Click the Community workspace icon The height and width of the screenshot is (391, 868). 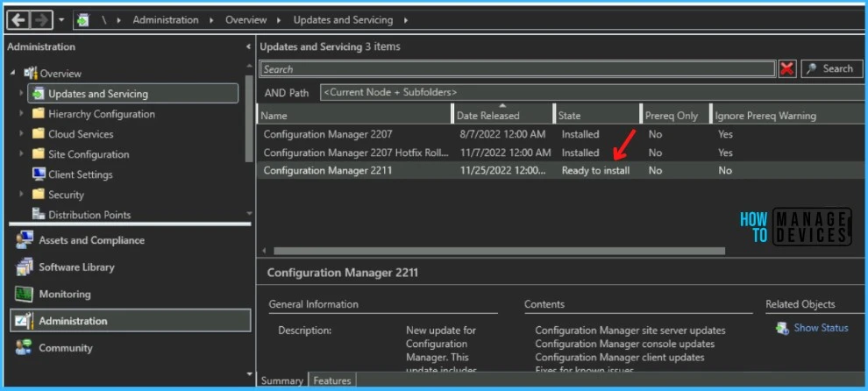coord(24,348)
